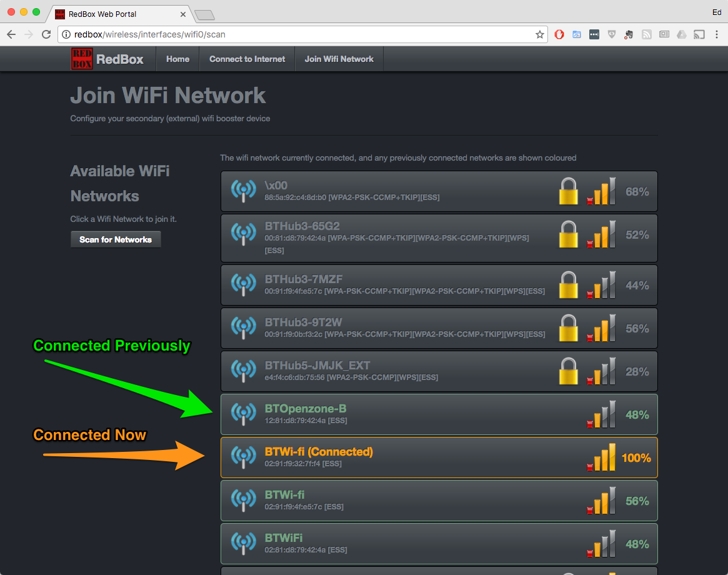This screenshot has width=728, height=575.
Task: Click the RedBox logo icon
Action: 82,59
